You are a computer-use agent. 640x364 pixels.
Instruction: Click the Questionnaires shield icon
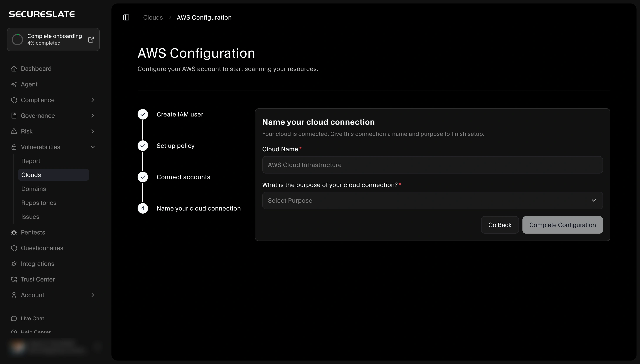coord(14,248)
